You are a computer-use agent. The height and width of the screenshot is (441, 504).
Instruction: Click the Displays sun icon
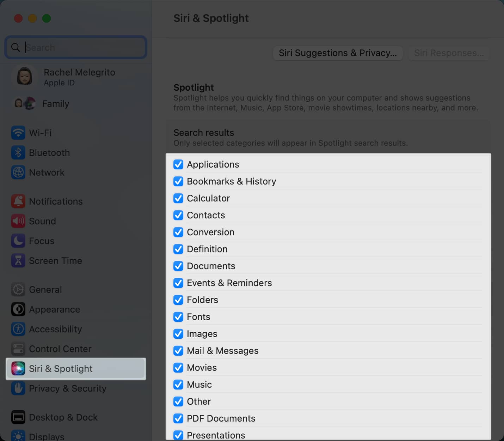tap(18, 436)
